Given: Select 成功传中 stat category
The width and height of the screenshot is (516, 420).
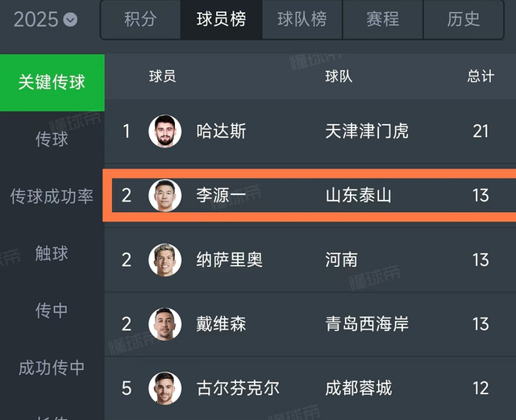Looking at the screenshot, I should [52, 368].
